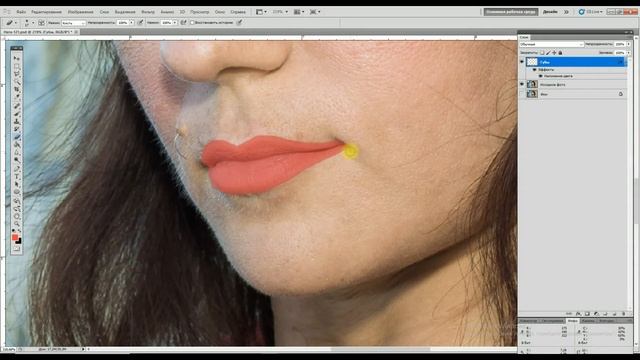The height and width of the screenshot is (360, 640).
Task: Open the Справка menu
Action: click(x=238, y=12)
